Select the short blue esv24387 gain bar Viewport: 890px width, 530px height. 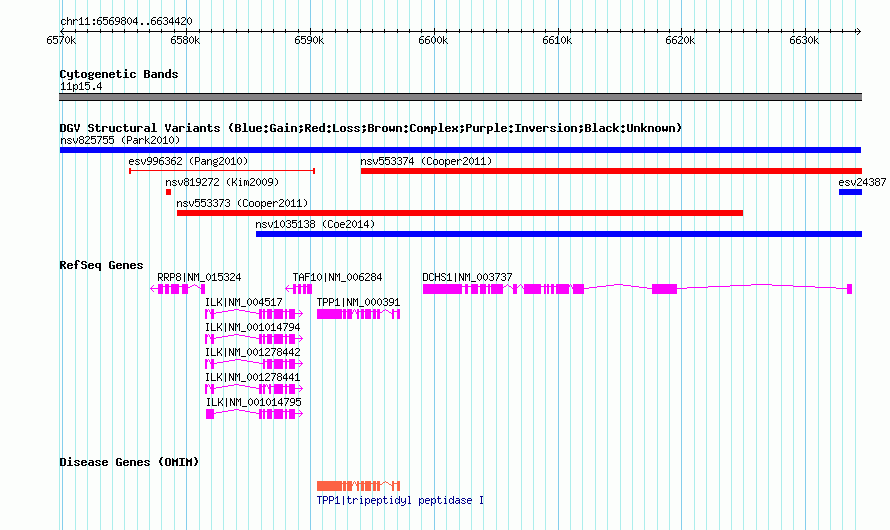coord(850,192)
